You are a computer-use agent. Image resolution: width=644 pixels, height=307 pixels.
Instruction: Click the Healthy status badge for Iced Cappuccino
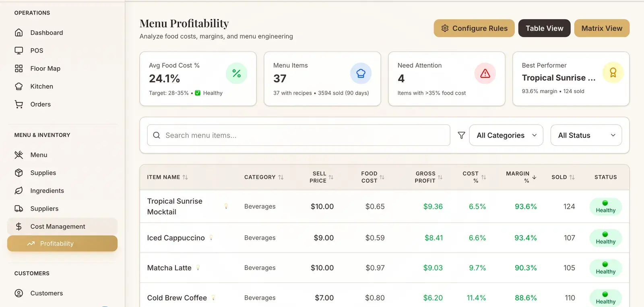click(x=605, y=238)
